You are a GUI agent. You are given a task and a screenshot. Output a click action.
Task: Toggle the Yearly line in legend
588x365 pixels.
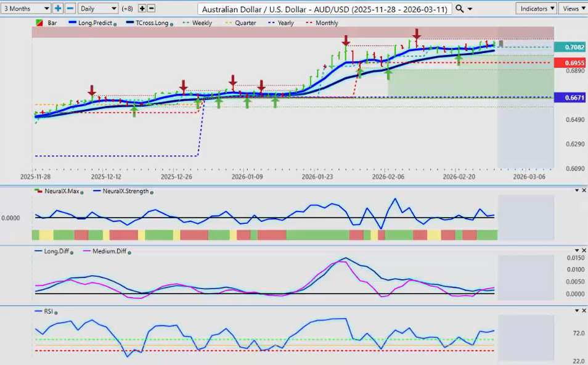(x=286, y=23)
